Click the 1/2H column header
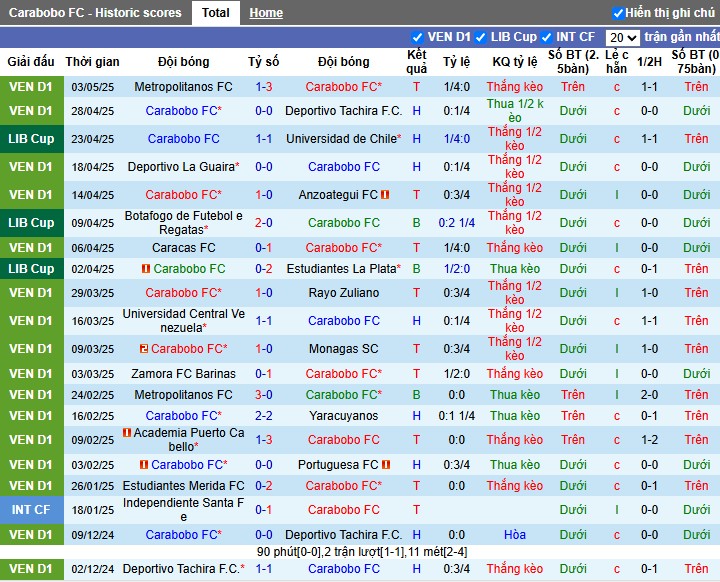Image resolution: width=720 pixels, height=582 pixels. (649, 62)
